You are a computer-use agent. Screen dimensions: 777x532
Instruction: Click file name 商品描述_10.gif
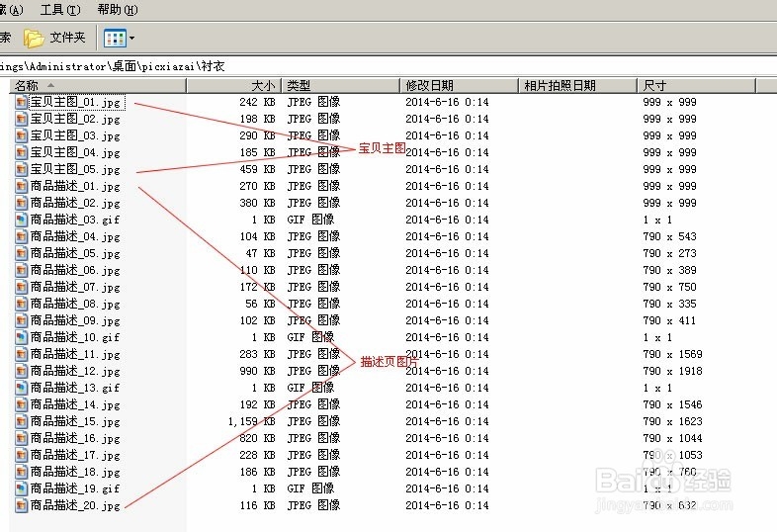pyautogui.click(x=75, y=338)
